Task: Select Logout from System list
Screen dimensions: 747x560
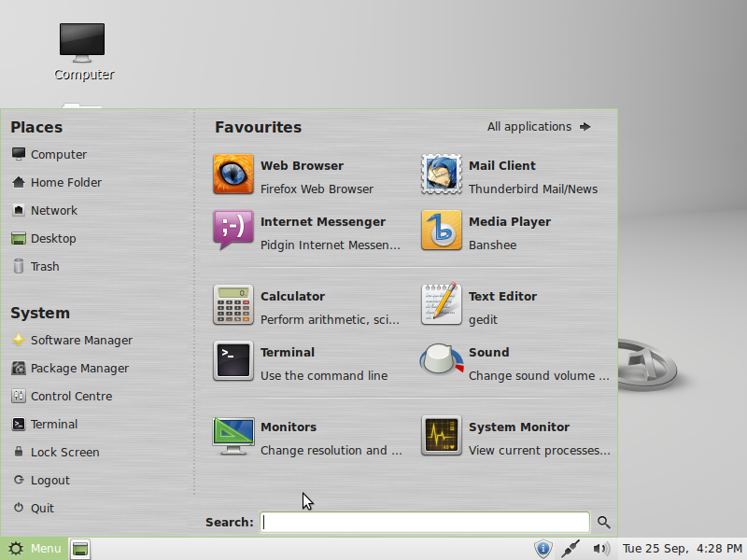Action: [41, 480]
